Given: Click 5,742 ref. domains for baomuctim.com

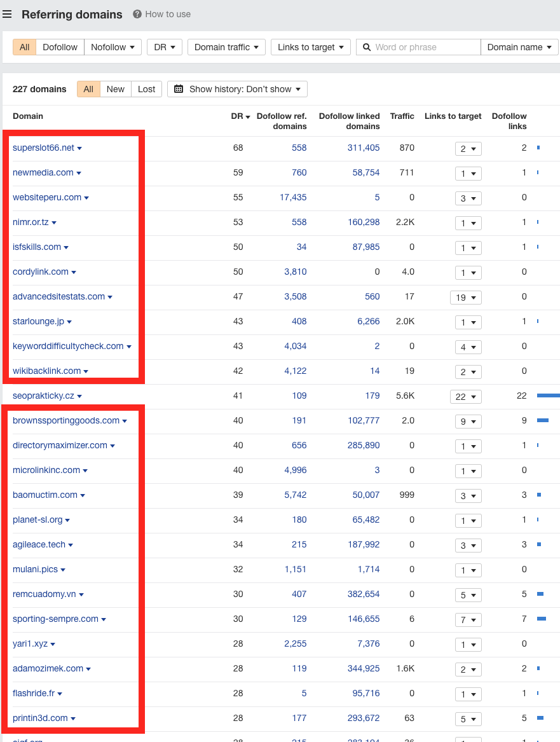Looking at the screenshot, I should (295, 495).
